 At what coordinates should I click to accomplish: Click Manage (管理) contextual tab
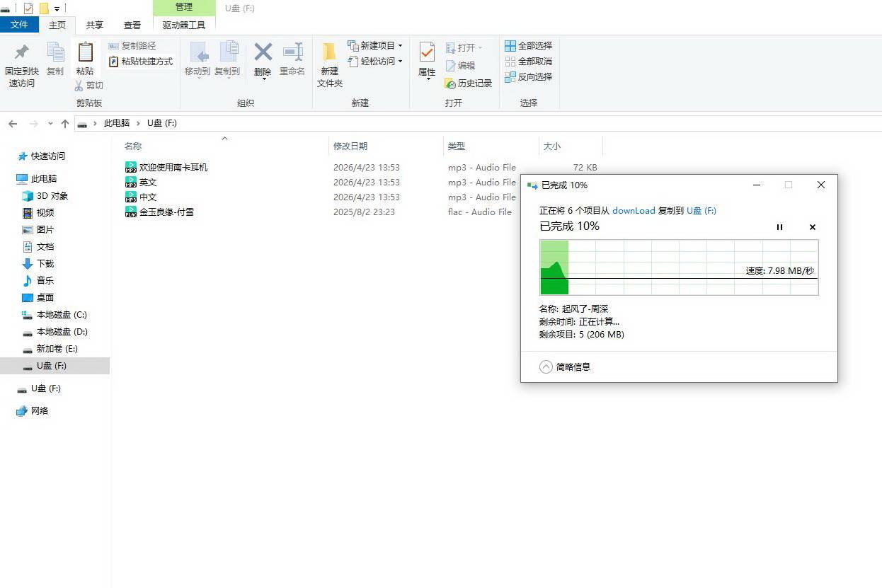pyautogui.click(x=184, y=7)
